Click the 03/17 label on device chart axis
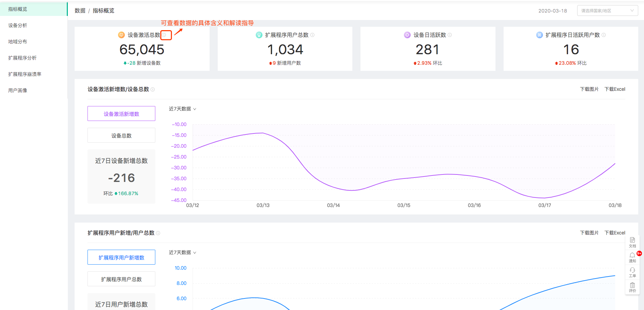Viewport: 644px width, 310px height. pos(545,205)
